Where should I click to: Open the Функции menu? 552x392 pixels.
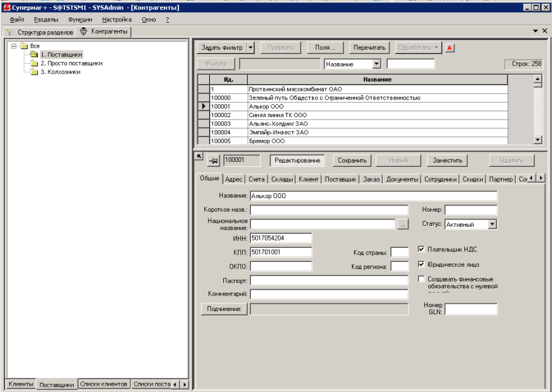coord(80,20)
